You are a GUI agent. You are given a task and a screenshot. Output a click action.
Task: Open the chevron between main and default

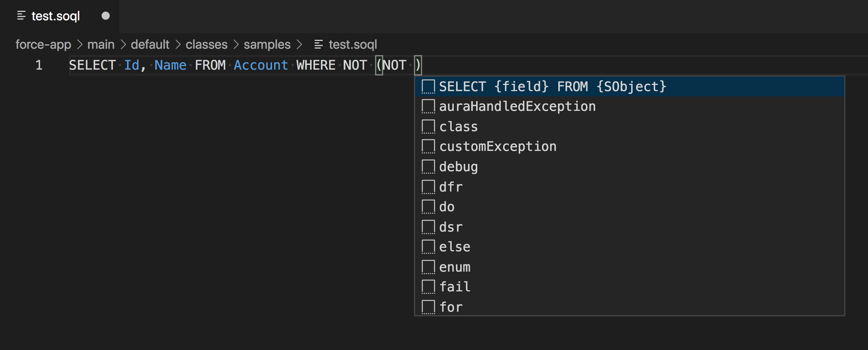point(123,44)
